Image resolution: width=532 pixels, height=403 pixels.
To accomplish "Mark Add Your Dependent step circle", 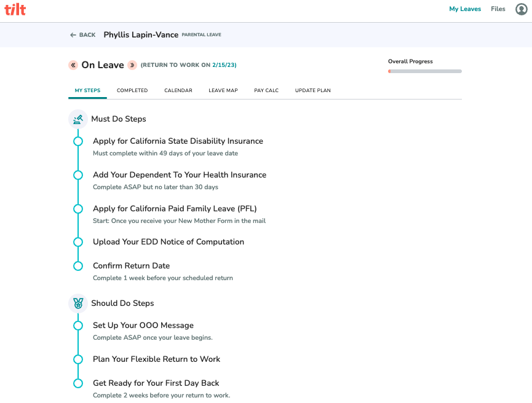I will point(78,175).
